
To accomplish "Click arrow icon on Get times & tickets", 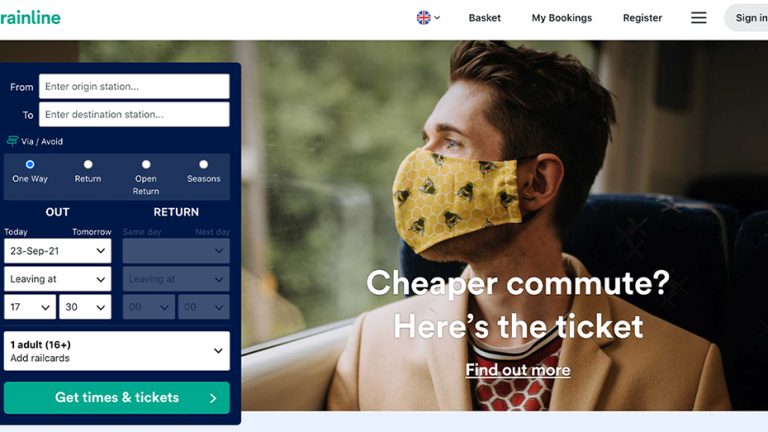I will pos(213,398).
